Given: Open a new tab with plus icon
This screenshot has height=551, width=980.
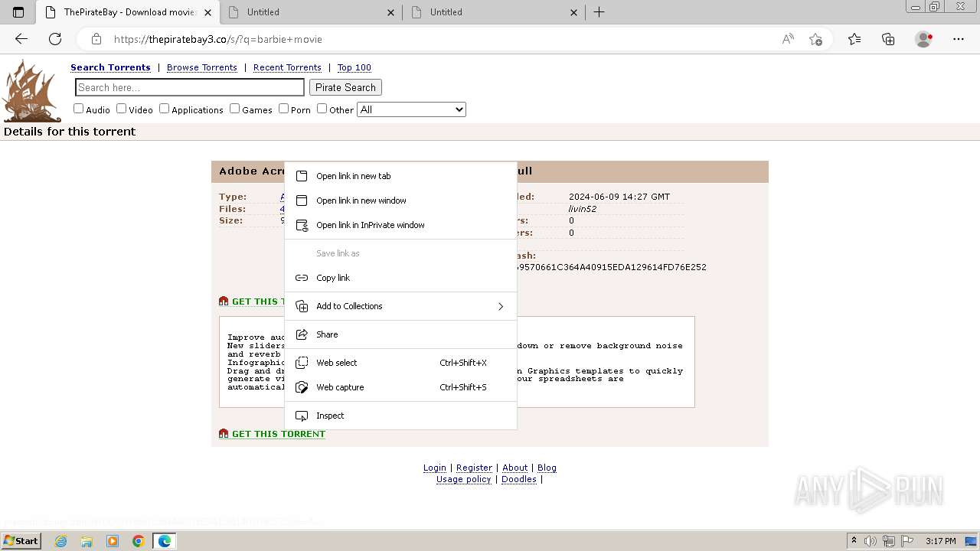Looking at the screenshot, I should (599, 12).
